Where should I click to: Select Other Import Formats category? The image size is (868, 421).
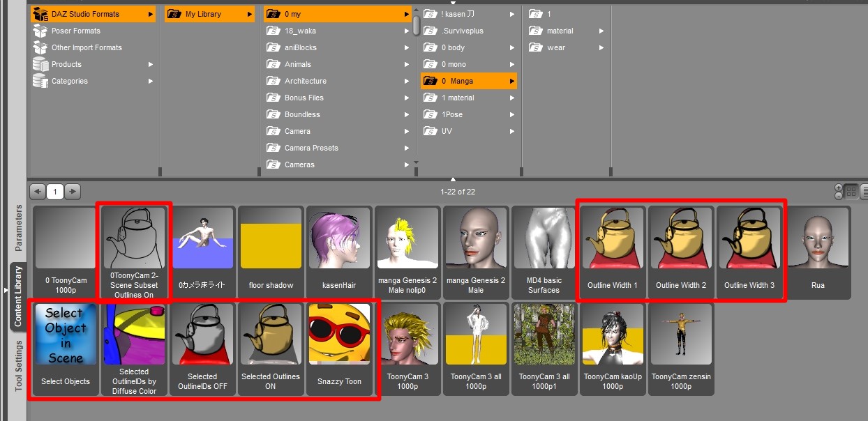tap(93, 47)
